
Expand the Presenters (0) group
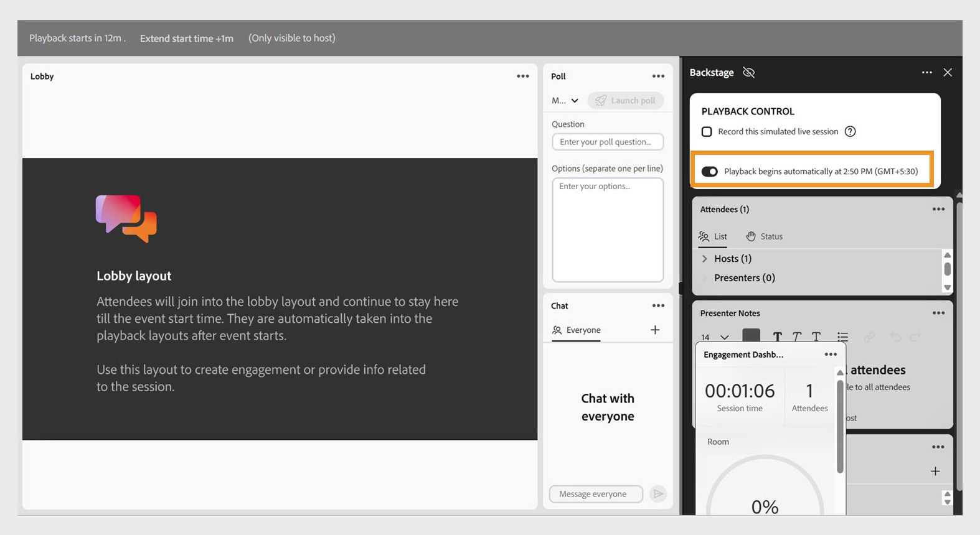tap(705, 277)
